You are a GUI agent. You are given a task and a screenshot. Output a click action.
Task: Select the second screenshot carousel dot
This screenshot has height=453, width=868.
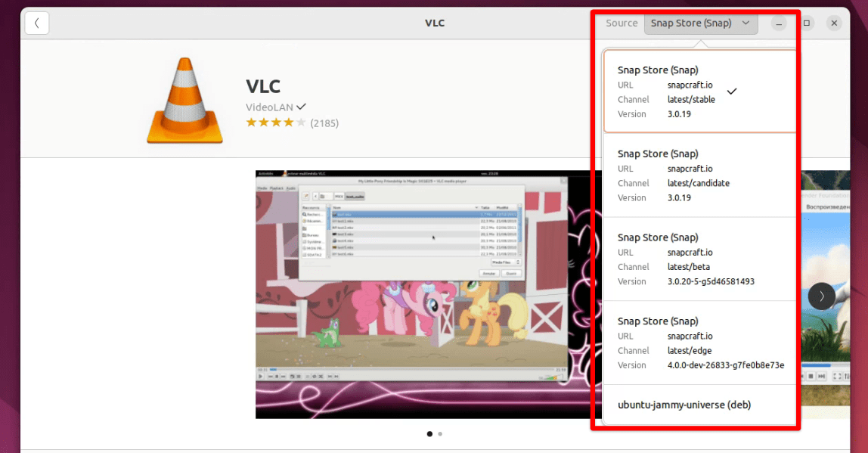click(x=440, y=434)
